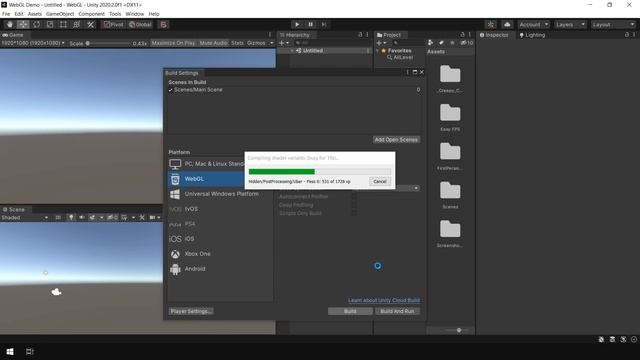
Task: Cancel the shader compiling progress dialog
Action: pos(380,181)
